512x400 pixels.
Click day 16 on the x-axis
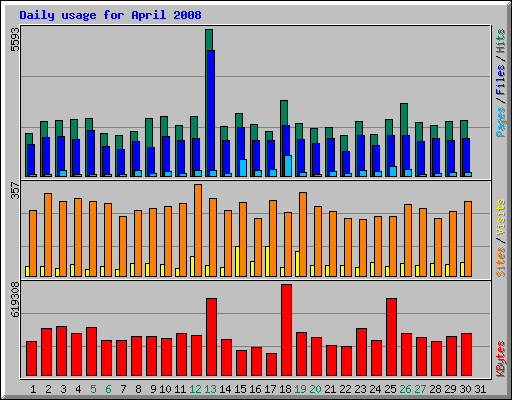coord(255,389)
